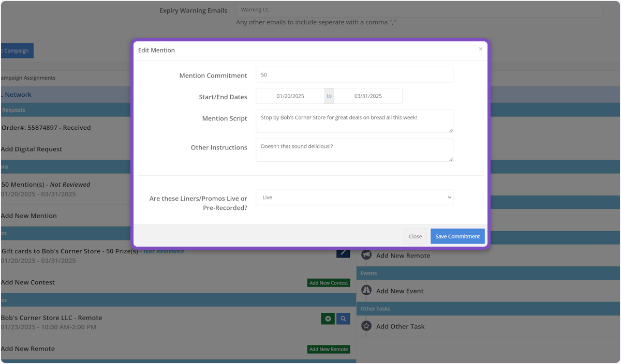Click the blue magnifier icon on the remote row
The width and height of the screenshot is (621, 364).
point(343,318)
